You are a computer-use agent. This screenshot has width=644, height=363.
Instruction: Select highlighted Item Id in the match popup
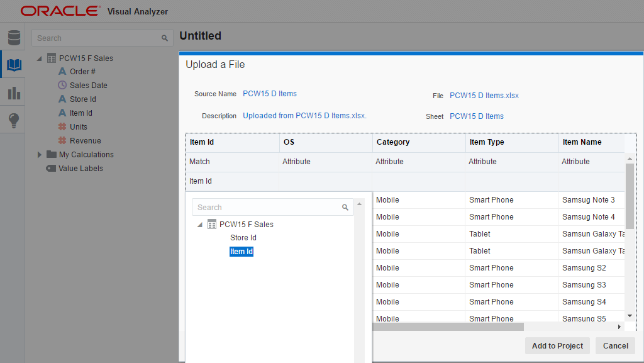[241, 251]
